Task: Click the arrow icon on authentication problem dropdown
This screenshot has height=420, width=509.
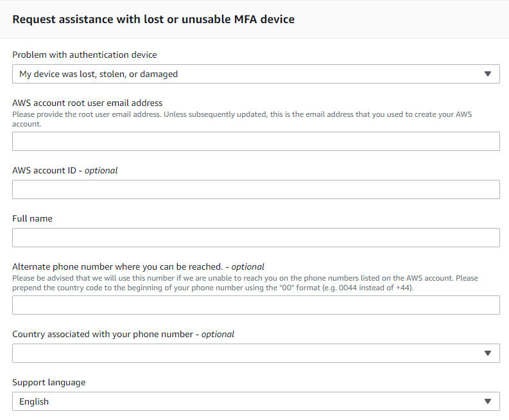Action: pyautogui.click(x=488, y=74)
